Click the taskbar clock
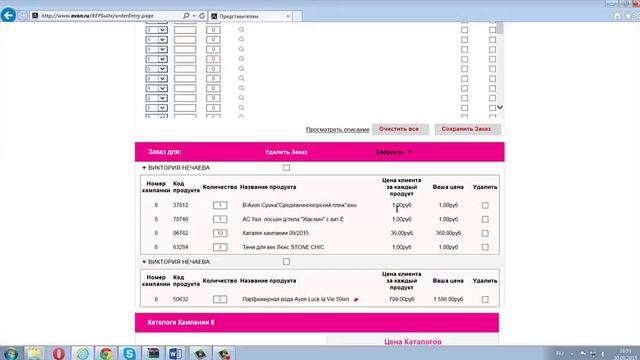Image resolution: width=640 pixels, height=360 pixels. coord(625,353)
